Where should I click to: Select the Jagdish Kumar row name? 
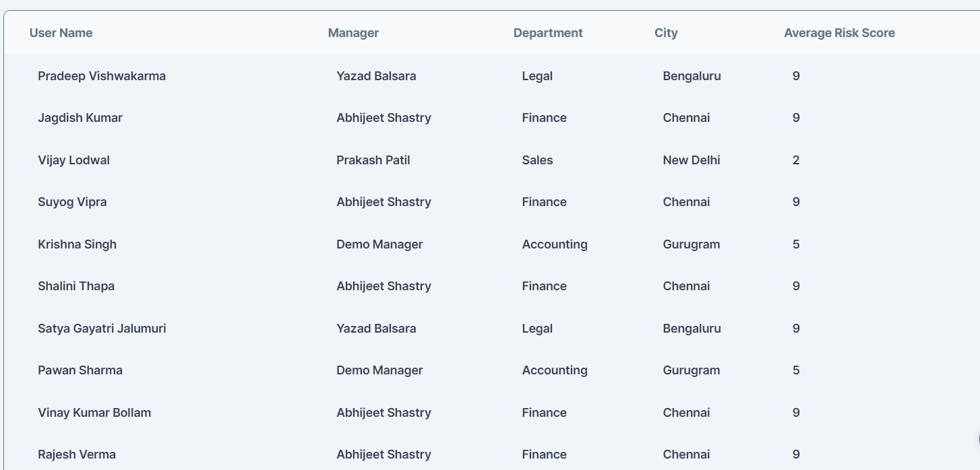click(x=80, y=118)
